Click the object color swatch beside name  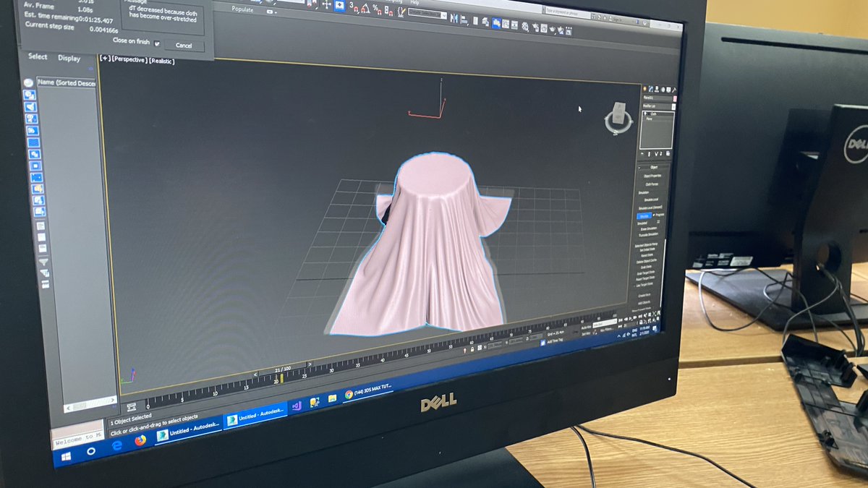[x=676, y=98]
